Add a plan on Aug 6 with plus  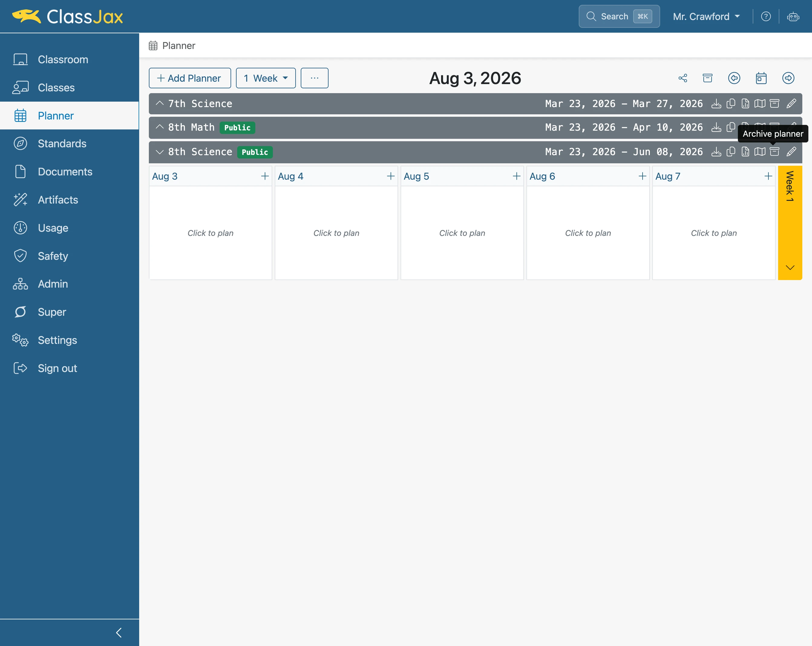(x=642, y=176)
